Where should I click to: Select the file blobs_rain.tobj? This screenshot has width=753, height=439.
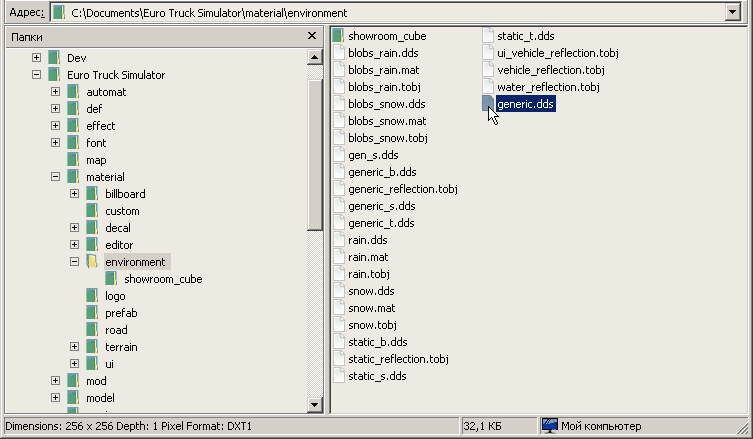tap(384, 87)
